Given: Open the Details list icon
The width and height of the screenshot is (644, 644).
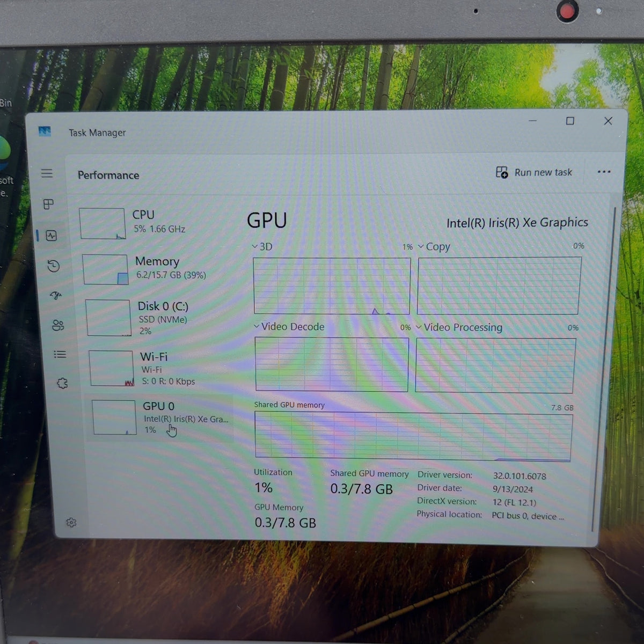Looking at the screenshot, I should coord(60,354).
